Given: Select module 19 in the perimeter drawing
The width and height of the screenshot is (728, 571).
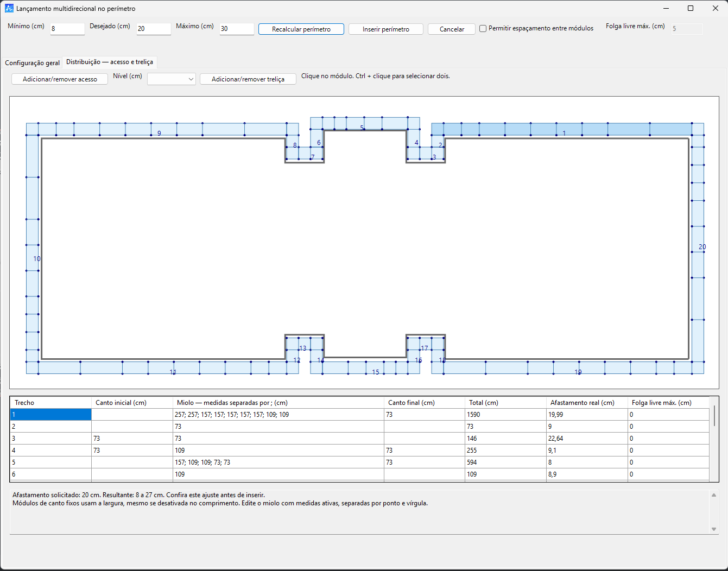Looking at the screenshot, I should (x=567, y=368).
